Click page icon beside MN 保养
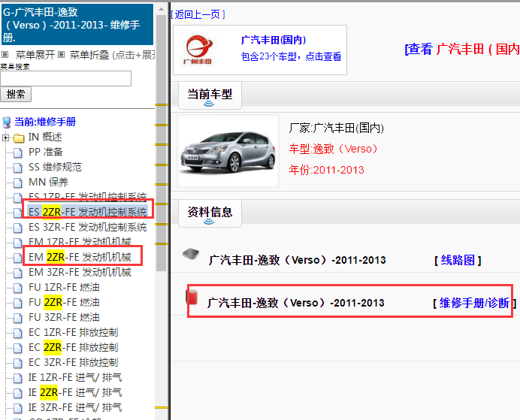 (18, 183)
